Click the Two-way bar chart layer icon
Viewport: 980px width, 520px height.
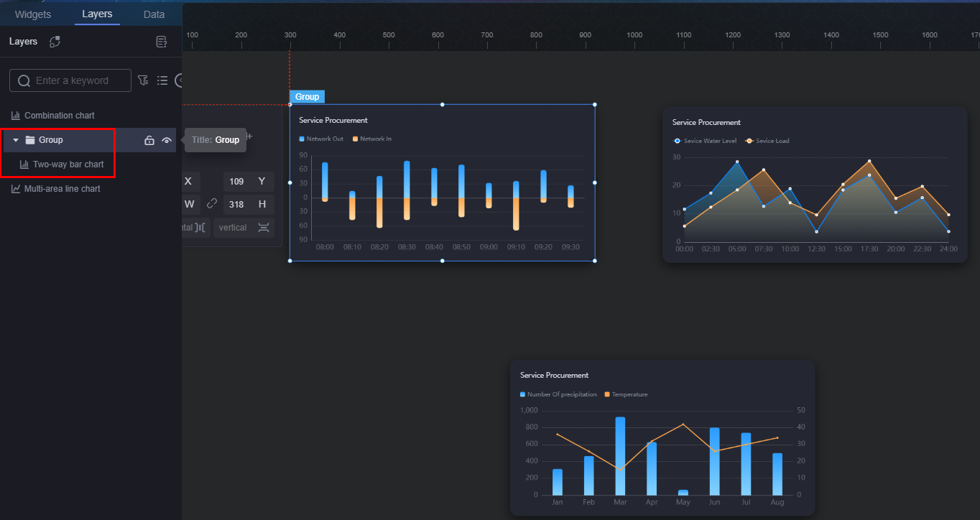pos(24,164)
